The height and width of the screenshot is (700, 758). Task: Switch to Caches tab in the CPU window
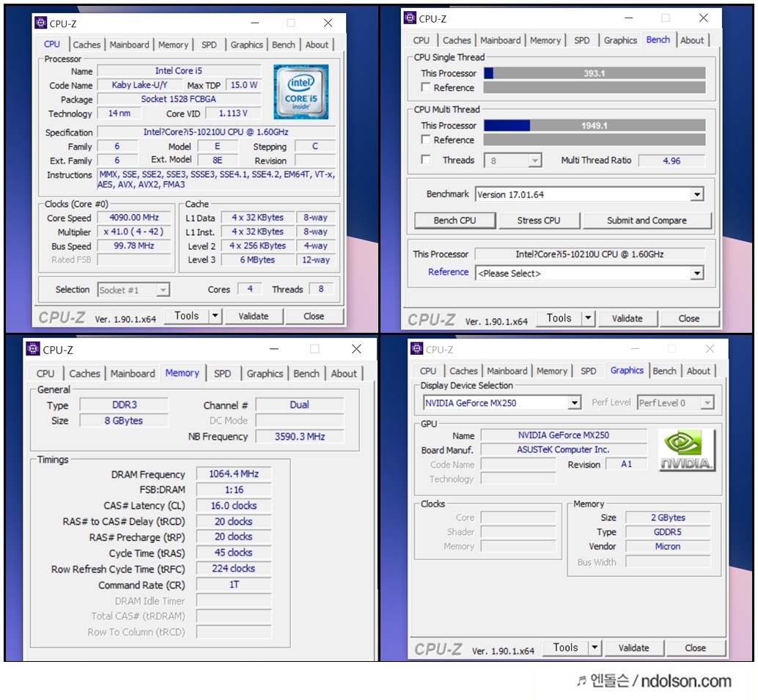coord(87,45)
